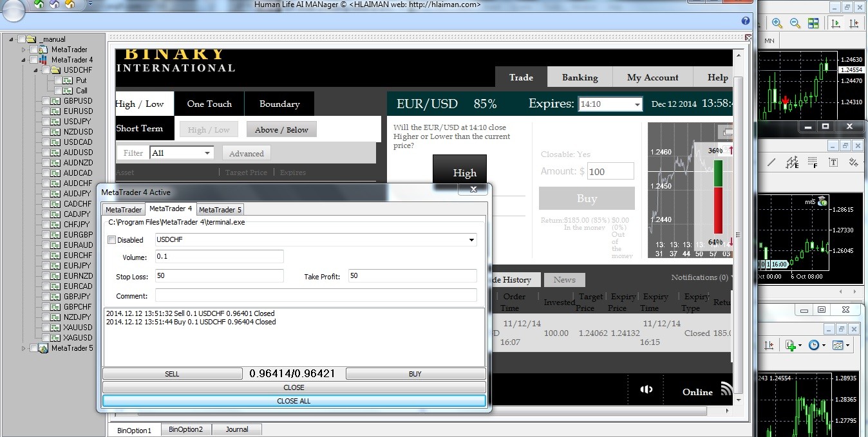Open the Banking tab on Binary site
The height and width of the screenshot is (437, 868).
click(580, 77)
